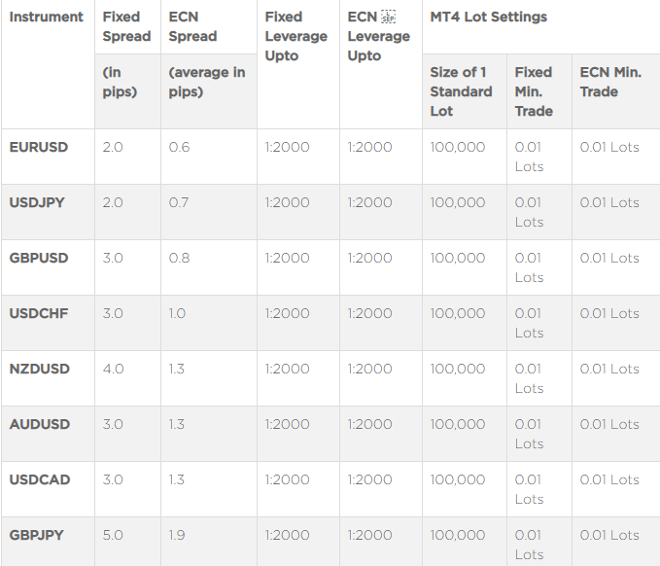The image size is (660, 566).
Task: Select the Fixed Spread column header
Action: (126, 27)
